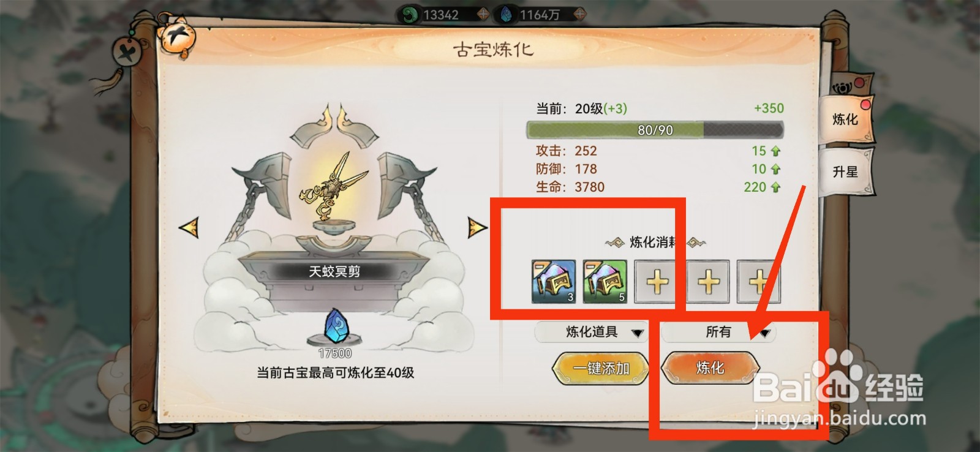Viewport: 980px width, 452px height.
Task: Add material in the third plus slot
Action: [657, 282]
